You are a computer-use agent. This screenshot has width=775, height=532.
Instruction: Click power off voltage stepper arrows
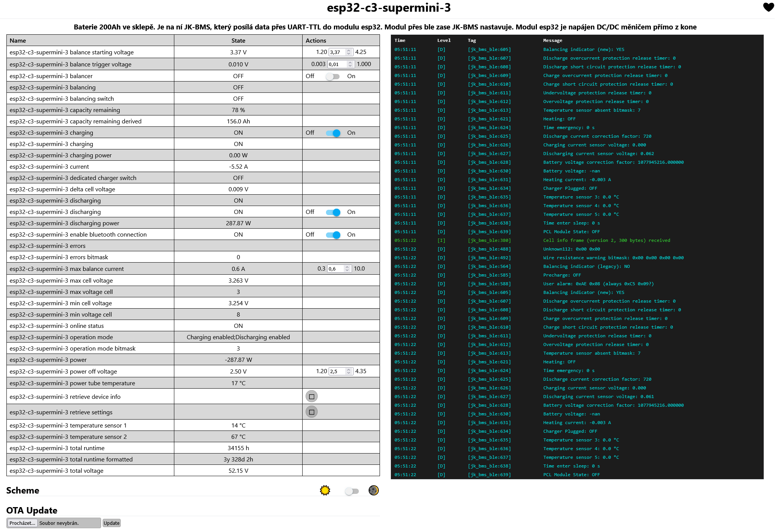click(349, 371)
